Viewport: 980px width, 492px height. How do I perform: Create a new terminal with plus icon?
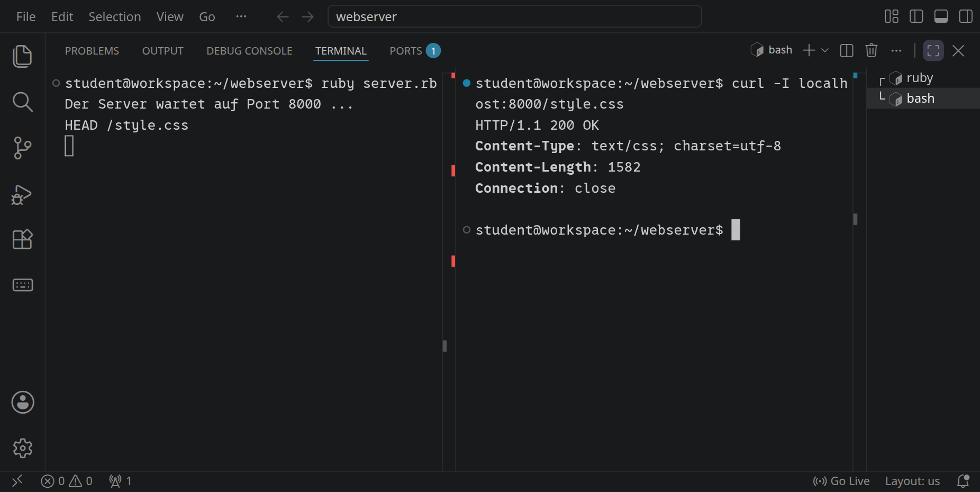point(809,50)
